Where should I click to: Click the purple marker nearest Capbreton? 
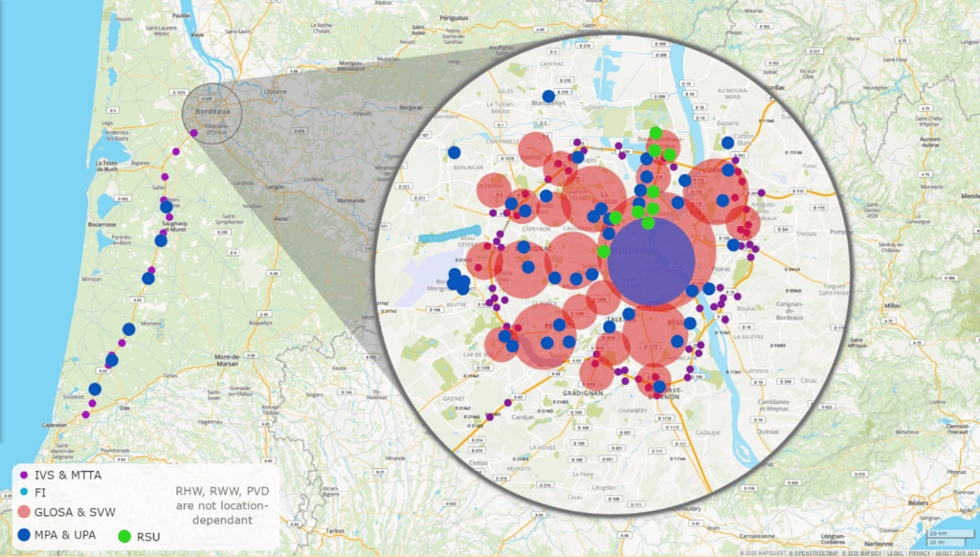tap(85, 414)
